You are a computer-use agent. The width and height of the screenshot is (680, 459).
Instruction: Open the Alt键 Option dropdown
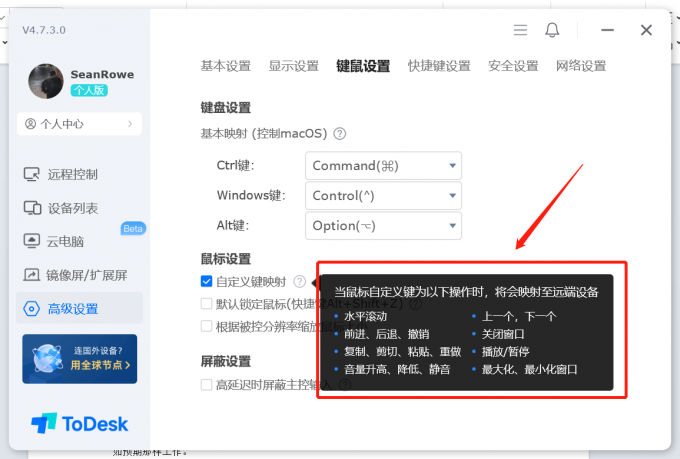click(x=383, y=226)
